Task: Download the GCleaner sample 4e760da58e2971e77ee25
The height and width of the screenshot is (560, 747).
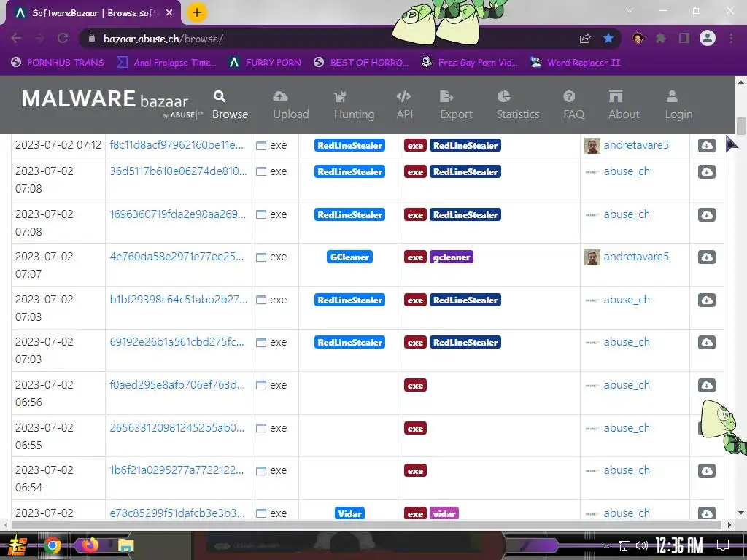Action: [x=706, y=257]
